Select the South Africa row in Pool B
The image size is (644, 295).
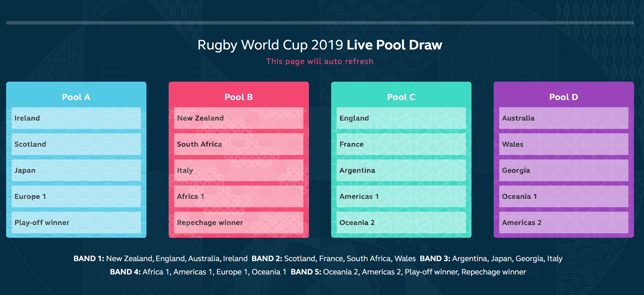[x=239, y=144]
